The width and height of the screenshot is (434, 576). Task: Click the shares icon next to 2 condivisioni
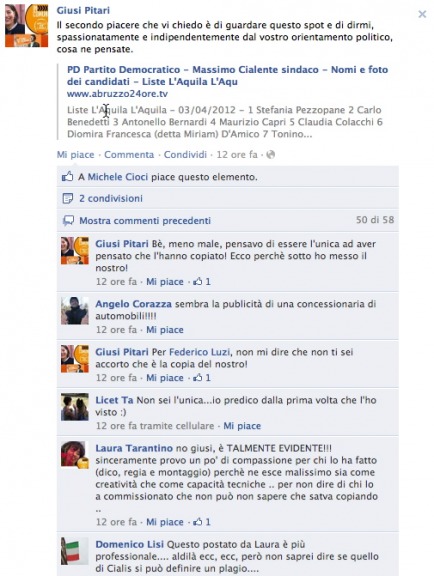pyautogui.click(x=68, y=198)
